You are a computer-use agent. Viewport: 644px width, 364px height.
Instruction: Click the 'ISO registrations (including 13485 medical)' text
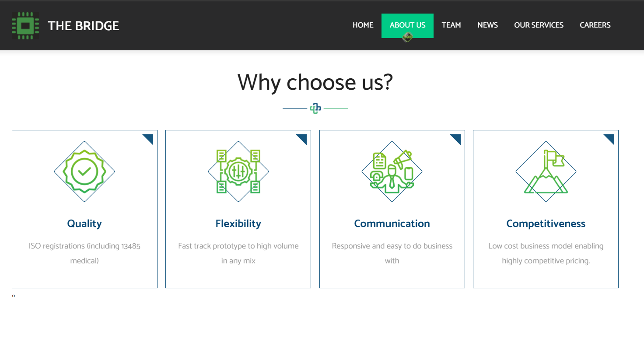coord(84,253)
